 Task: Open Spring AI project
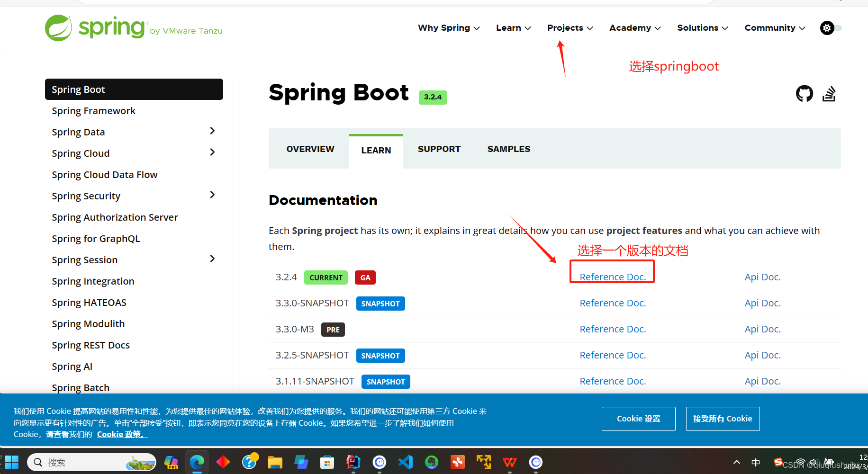point(72,367)
